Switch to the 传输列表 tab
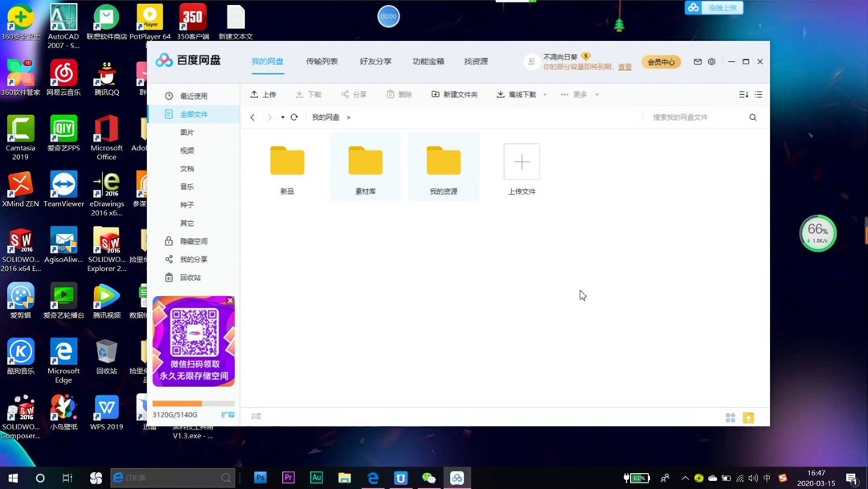The width and height of the screenshot is (868, 489). 321,61
